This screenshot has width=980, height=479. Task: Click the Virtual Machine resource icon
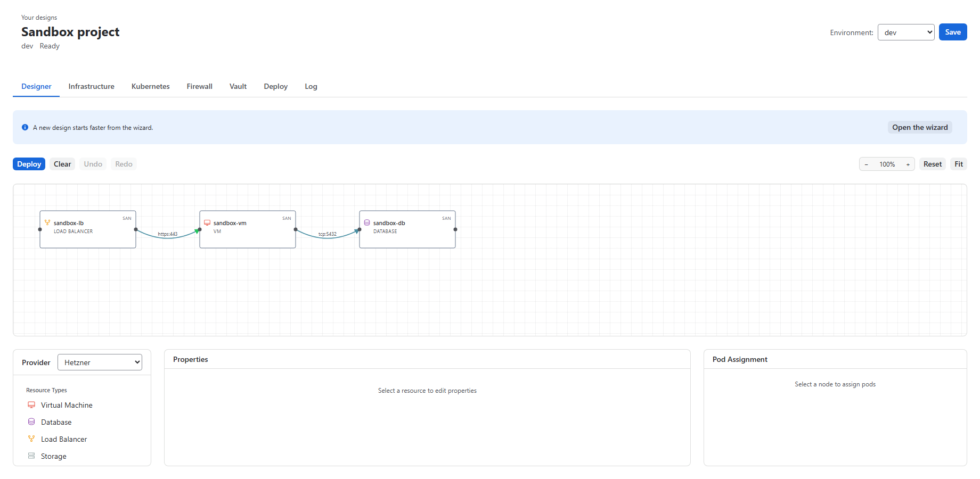(31, 405)
